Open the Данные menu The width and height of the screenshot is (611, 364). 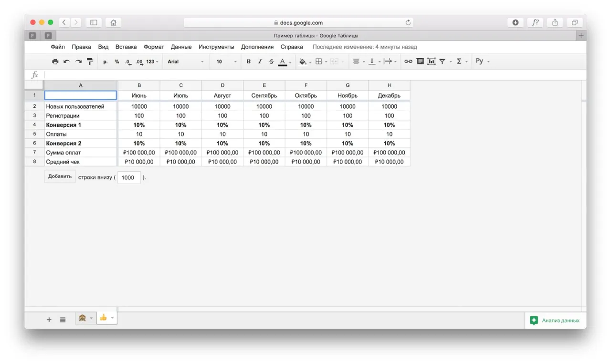coord(181,47)
